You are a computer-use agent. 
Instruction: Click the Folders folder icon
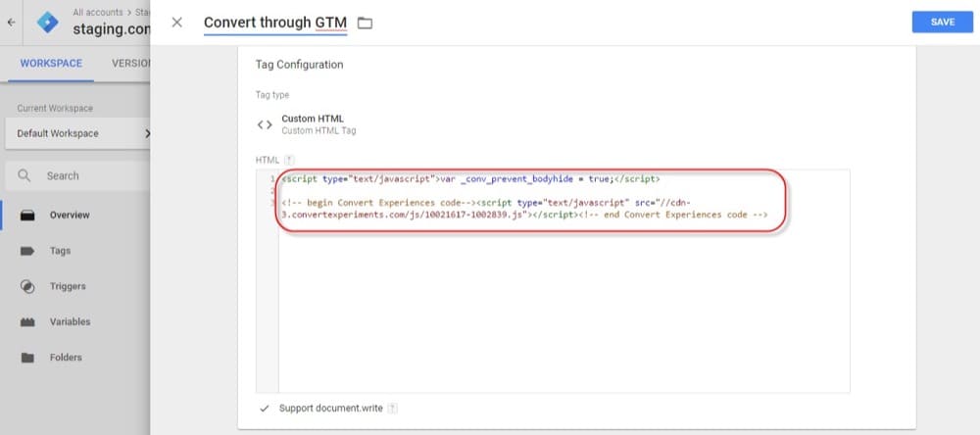pyautogui.click(x=27, y=359)
